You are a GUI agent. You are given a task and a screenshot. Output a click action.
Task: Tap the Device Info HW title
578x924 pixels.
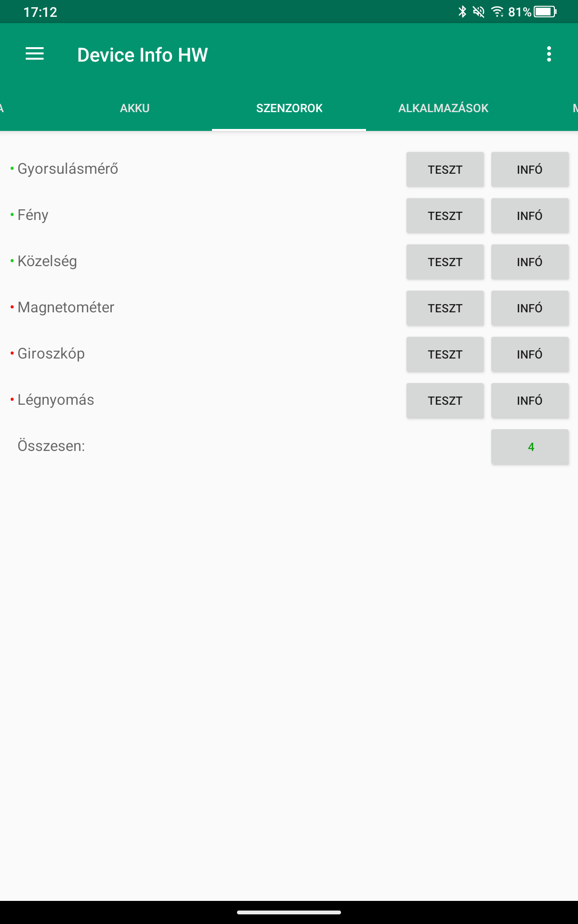143,55
